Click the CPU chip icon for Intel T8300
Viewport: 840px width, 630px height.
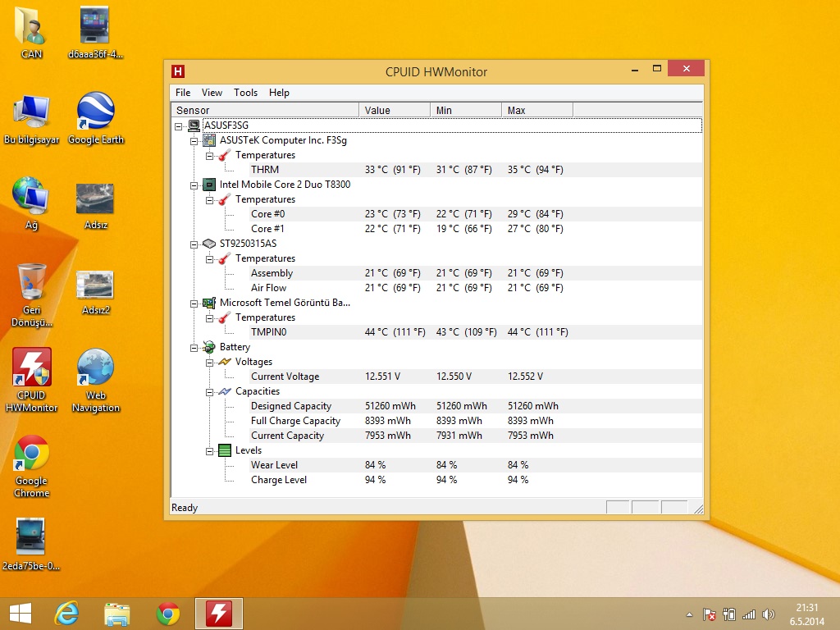[x=209, y=185]
